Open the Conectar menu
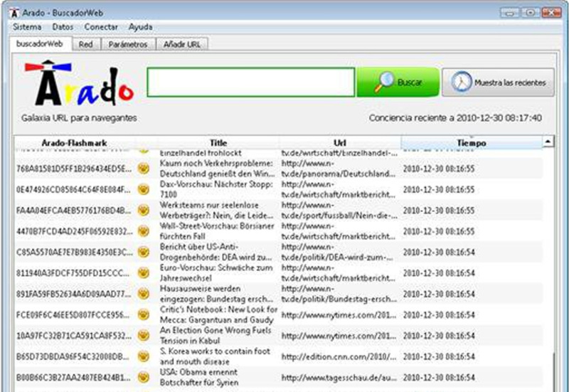Viewport: 569px width, 392px height. (x=101, y=27)
